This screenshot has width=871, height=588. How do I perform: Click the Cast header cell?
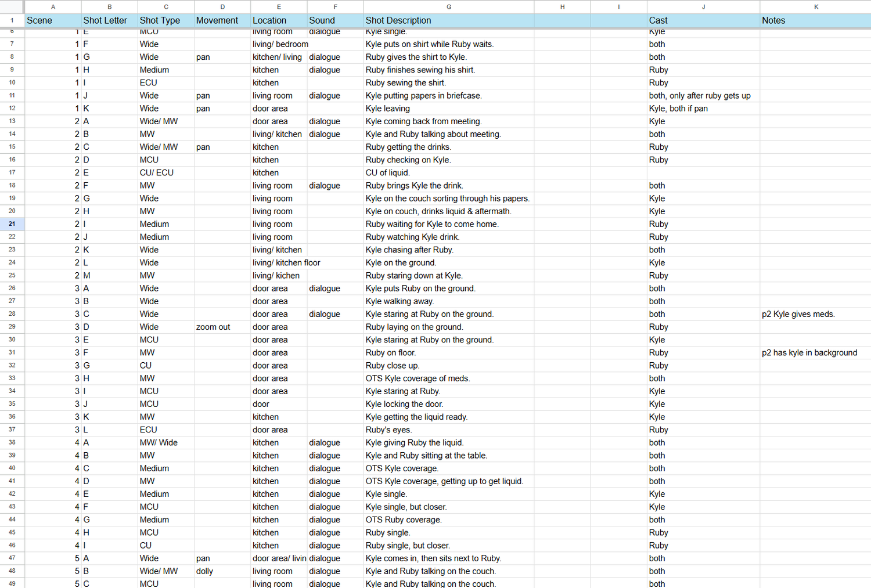[703, 20]
